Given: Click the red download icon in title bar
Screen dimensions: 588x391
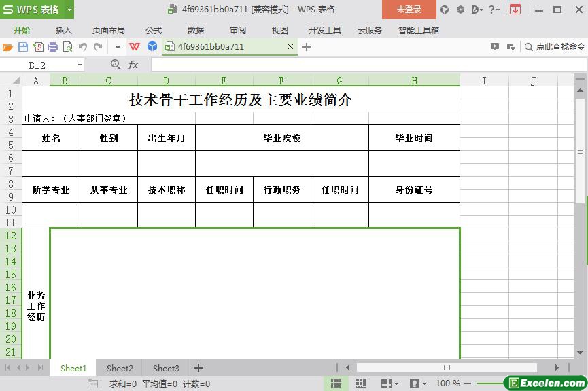Looking at the screenshot, I should pyautogui.click(x=515, y=10).
